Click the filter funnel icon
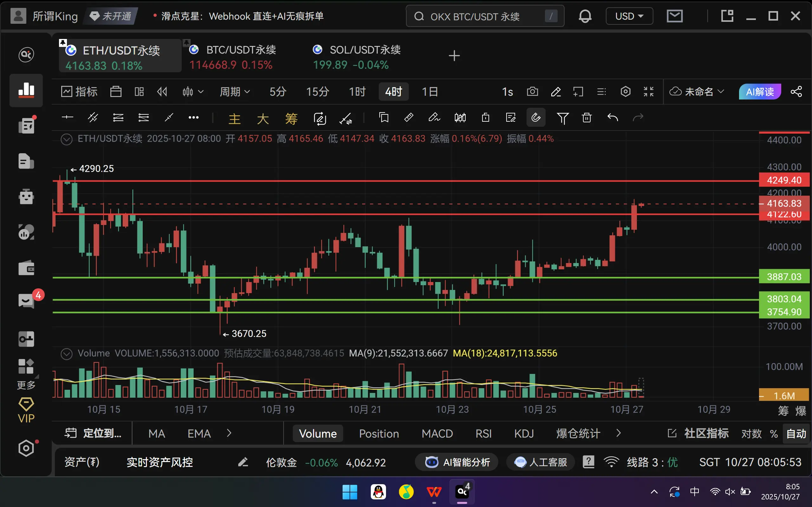Screen dimensions: 812x507 (x=562, y=118)
